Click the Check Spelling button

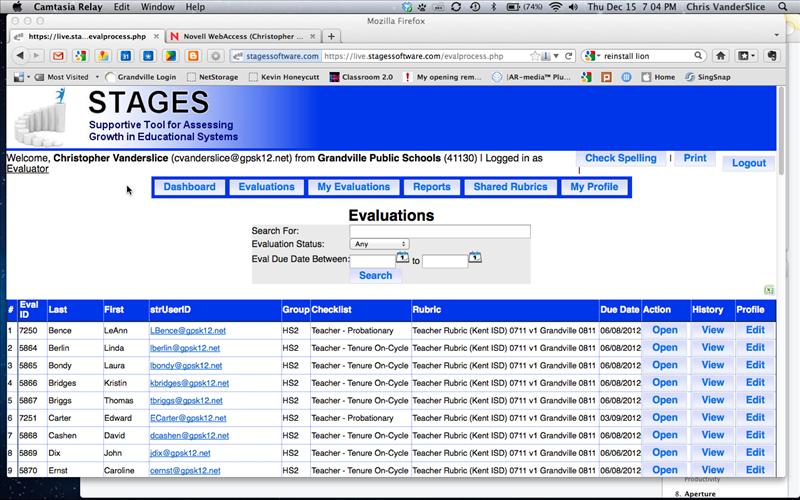[x=620, y=158]
